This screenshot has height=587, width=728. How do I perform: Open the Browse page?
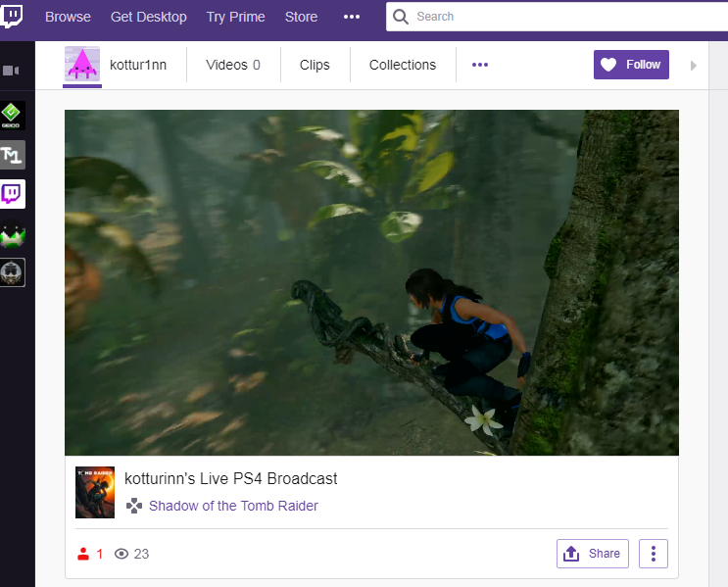[x=68, y=17]
